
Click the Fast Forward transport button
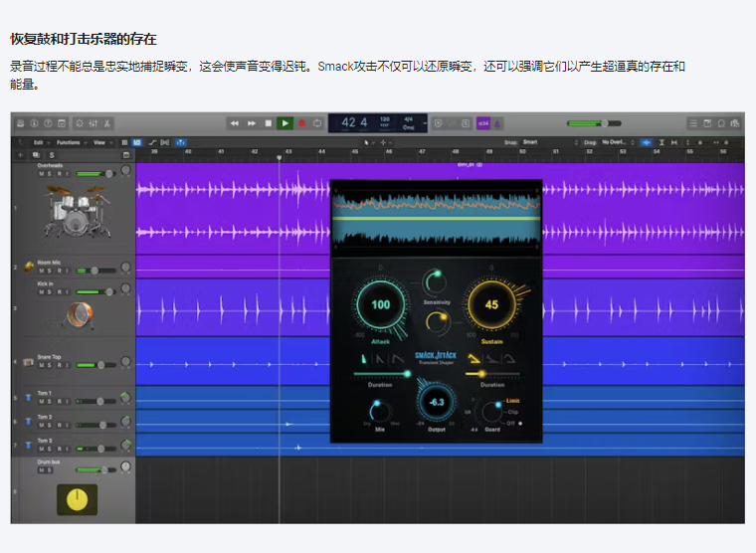(x=252, y=123)
